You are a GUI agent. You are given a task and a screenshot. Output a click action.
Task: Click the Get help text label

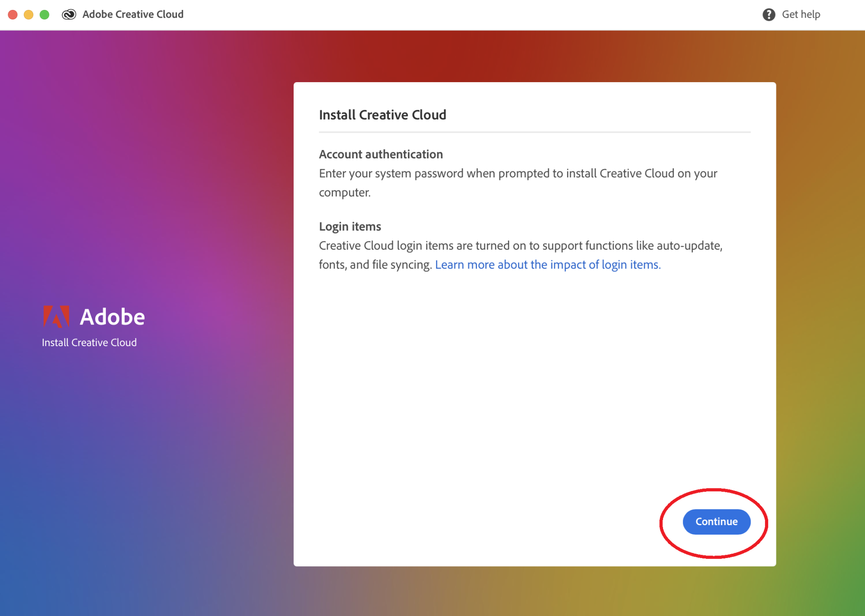(x=801, y=15)
